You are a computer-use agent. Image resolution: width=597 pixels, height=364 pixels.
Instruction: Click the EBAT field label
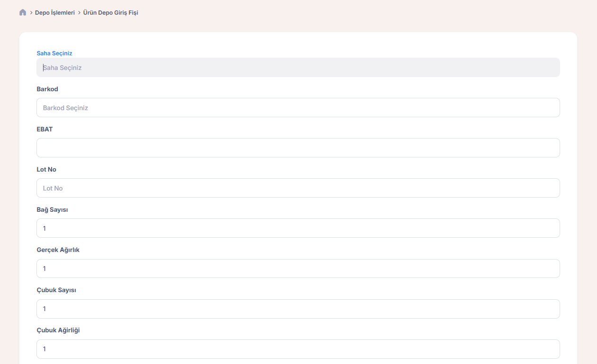point(44,129)
